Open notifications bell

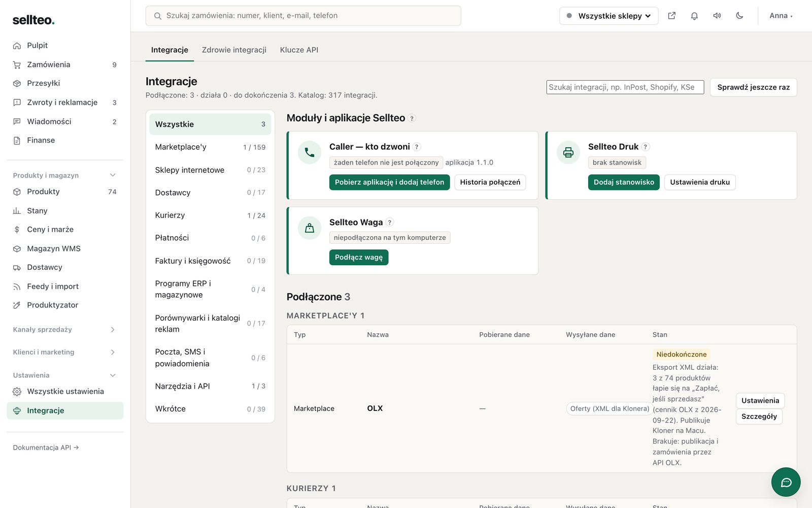(x=694, y=16)
